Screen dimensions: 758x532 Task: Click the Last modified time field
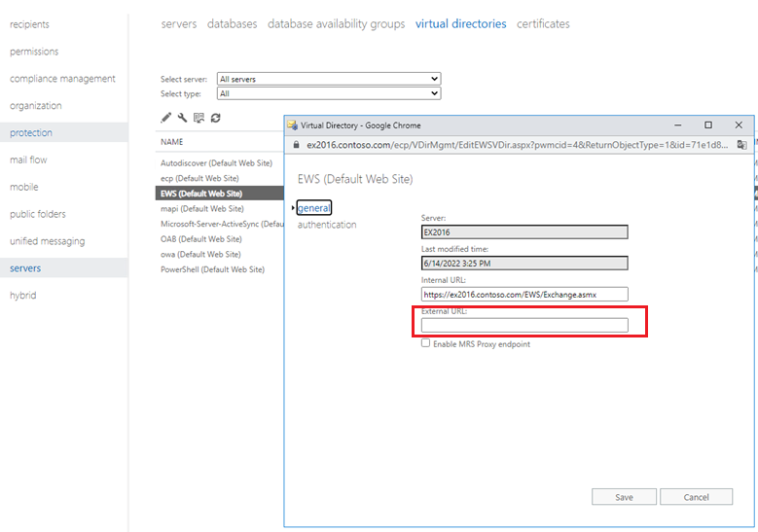click(x=524, y=263)
